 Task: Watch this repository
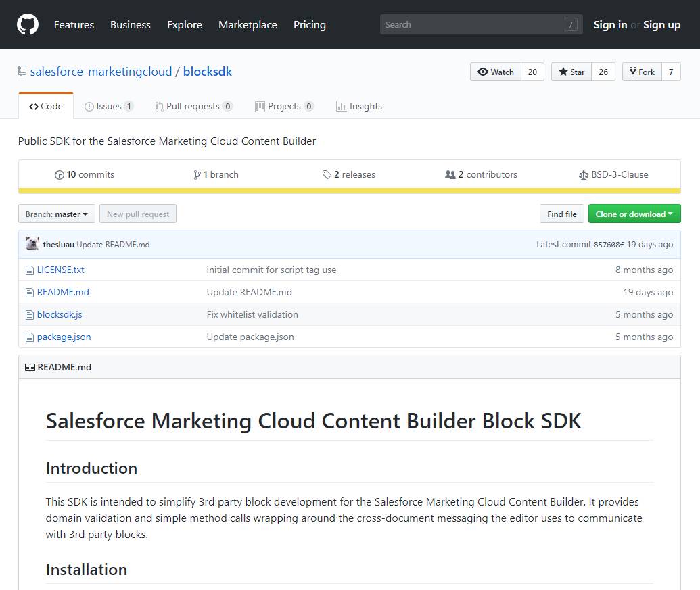coord(496,72)
